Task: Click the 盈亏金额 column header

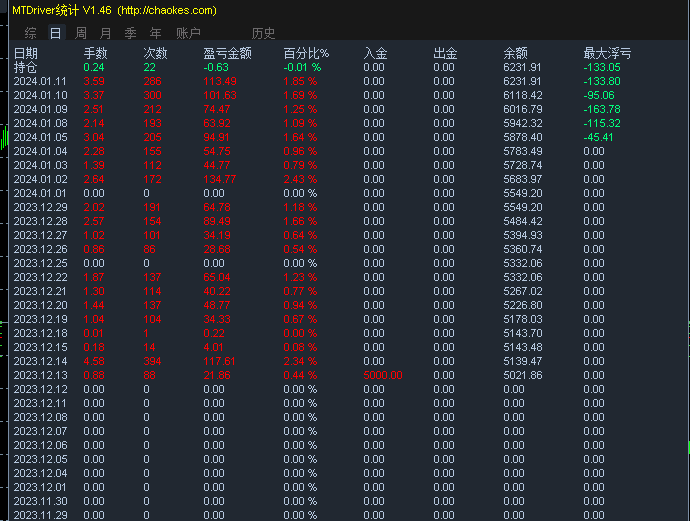Action: (228, 53)
